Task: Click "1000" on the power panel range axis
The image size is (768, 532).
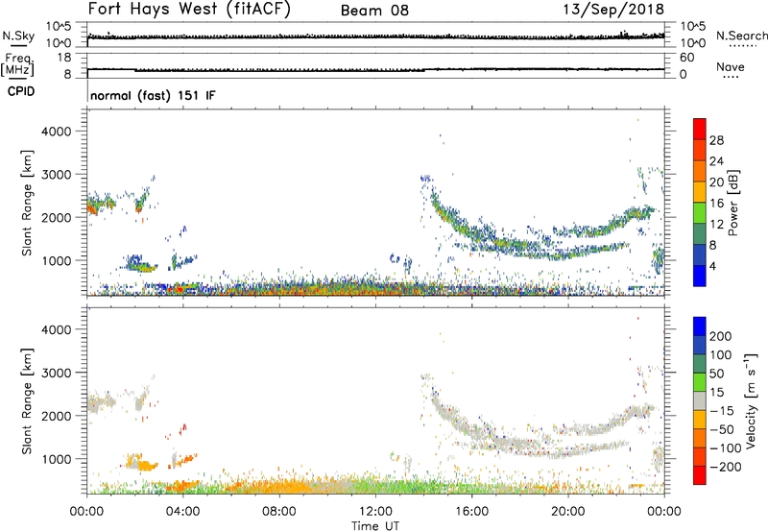Action: point(57,260)
